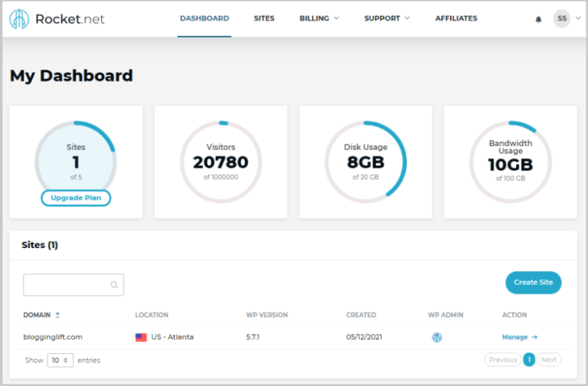This screenshot has width=588, height=386.
Task: Click the Rocket.net logo icon
Action: (x=19, y=18)
